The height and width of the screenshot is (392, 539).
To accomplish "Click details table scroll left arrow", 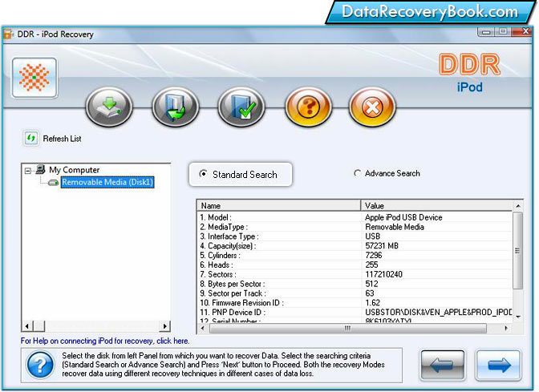I will click(202, 329).
